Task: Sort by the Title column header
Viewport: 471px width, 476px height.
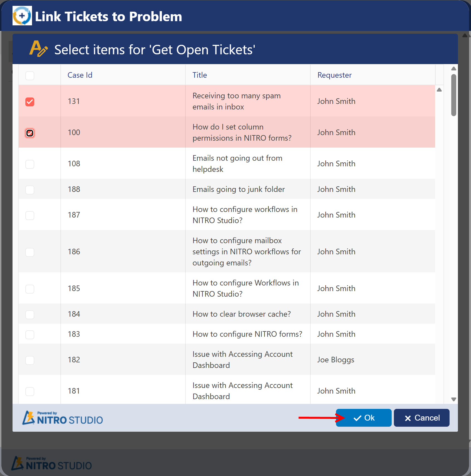Action: [200, 75]
